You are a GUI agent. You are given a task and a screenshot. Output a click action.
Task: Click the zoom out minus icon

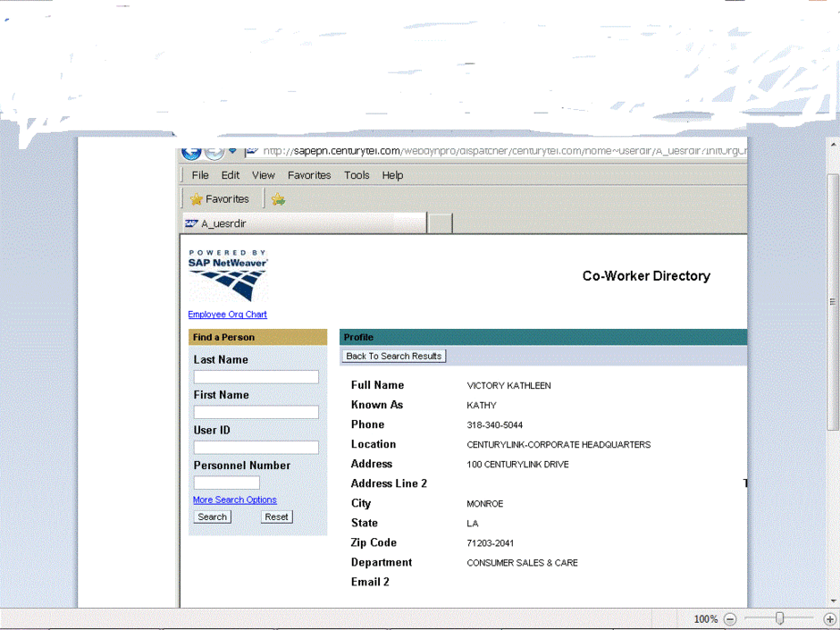[730, 619]
